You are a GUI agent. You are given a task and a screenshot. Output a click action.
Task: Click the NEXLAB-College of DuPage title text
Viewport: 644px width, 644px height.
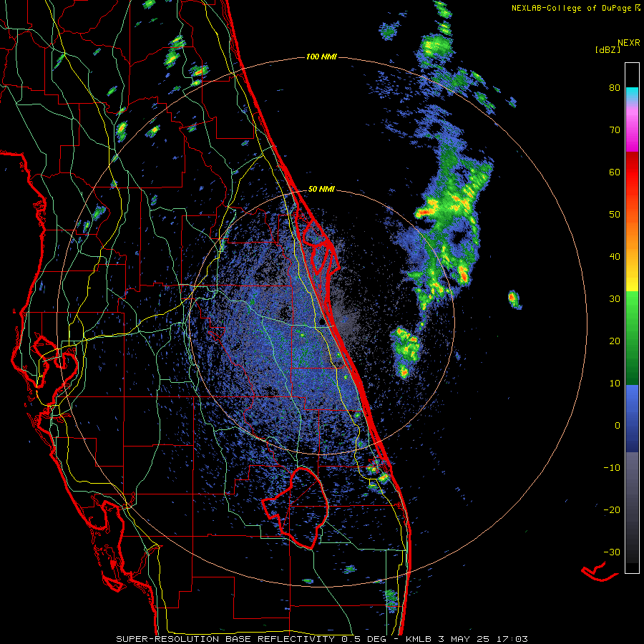click(575, 8)
